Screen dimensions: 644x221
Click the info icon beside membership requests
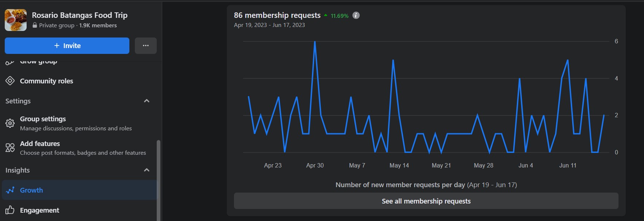tap(356, 15)
